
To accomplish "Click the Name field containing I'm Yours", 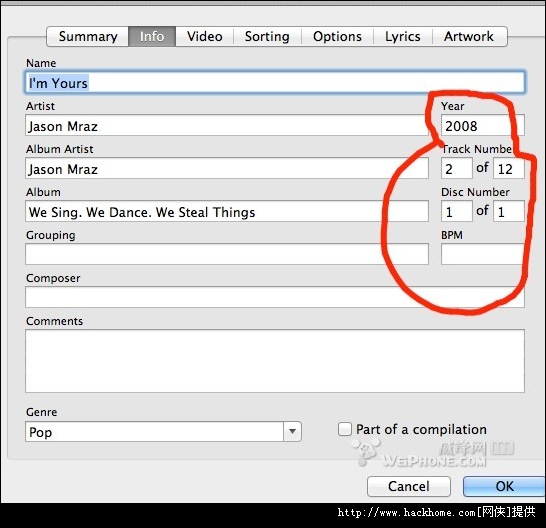I will coord(275,83).
